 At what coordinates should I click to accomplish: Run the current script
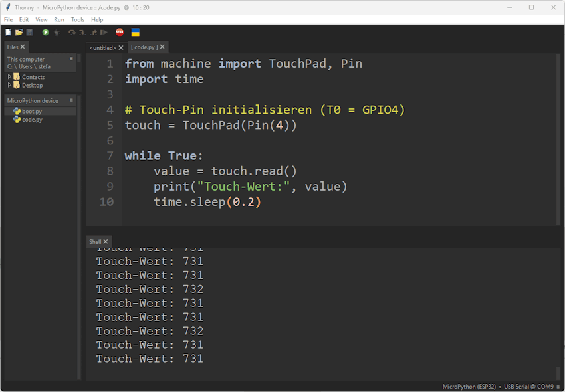point(45,31)
